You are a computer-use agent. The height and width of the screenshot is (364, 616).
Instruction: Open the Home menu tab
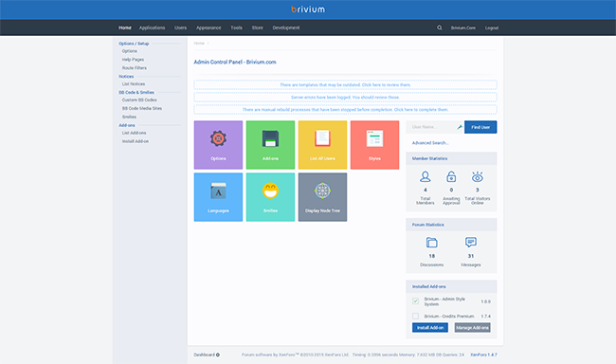125,27
